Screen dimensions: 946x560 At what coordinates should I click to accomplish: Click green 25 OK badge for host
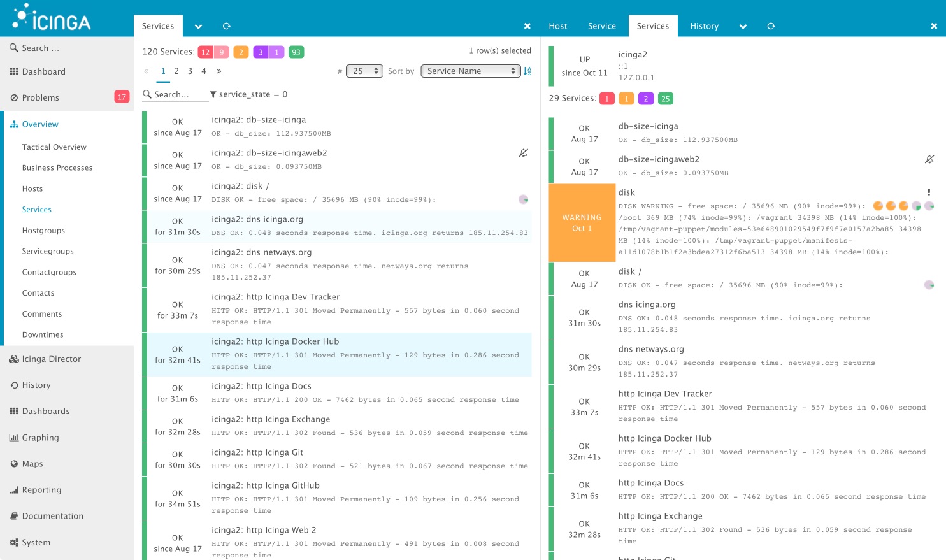[x=665, y=99]
